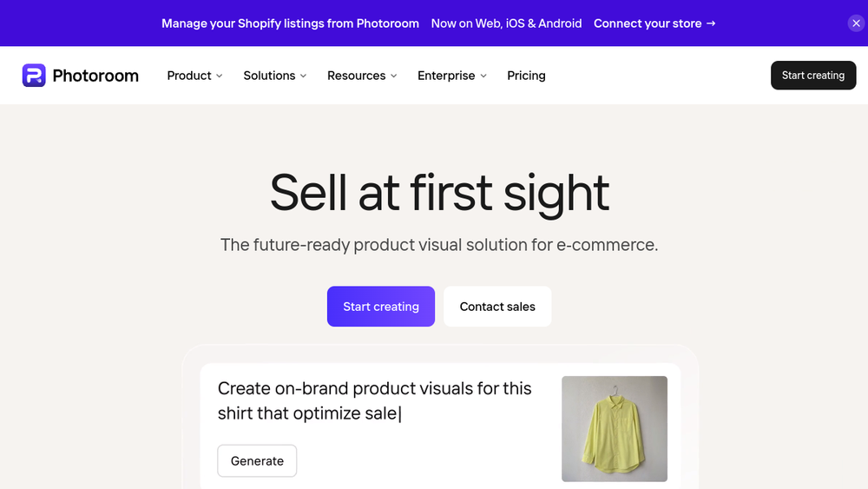This screenshot has height=489, width=868.
Task: Dismiss the Shopify announcement banner
Action: 856,23
